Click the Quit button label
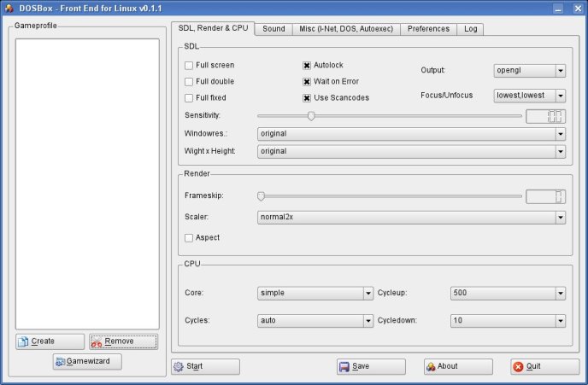The width and height of the screenshot is (588, 385). pos(533,366)
